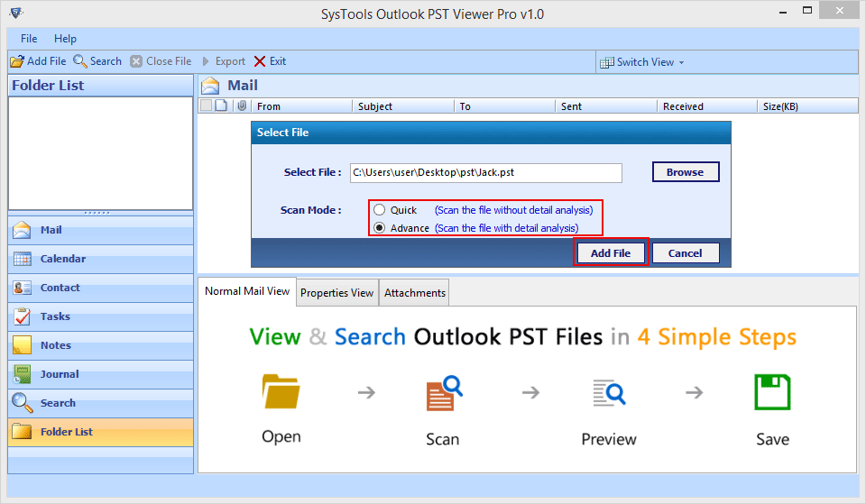Click the Search magnifier toolbar icon
866x504 pixels.
80,61
